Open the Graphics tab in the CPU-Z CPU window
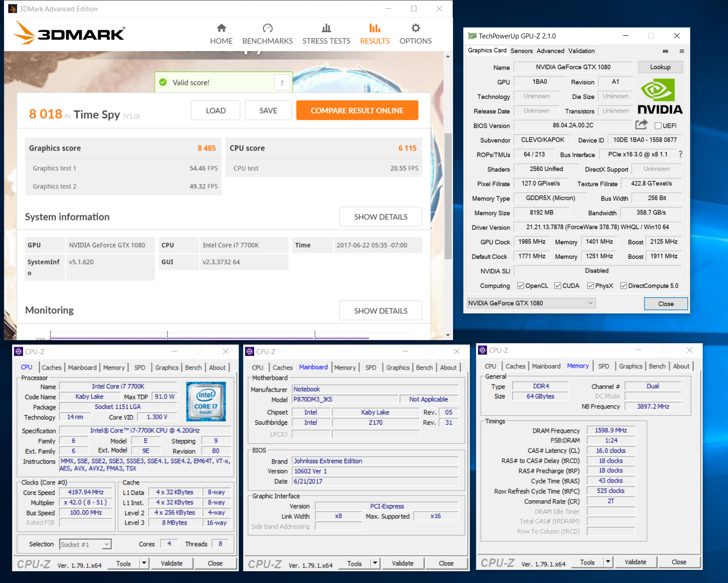Viewport: 728px width, 583px height. click(x=167, y=368)
